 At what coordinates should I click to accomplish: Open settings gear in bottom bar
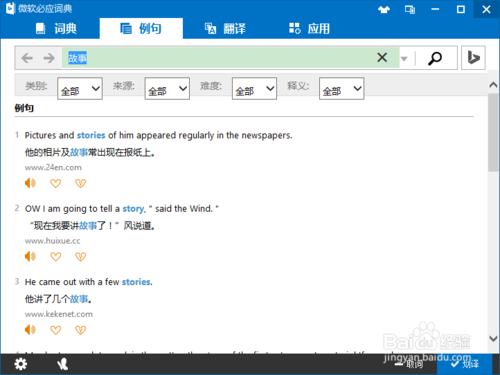[x=21, y=364]
